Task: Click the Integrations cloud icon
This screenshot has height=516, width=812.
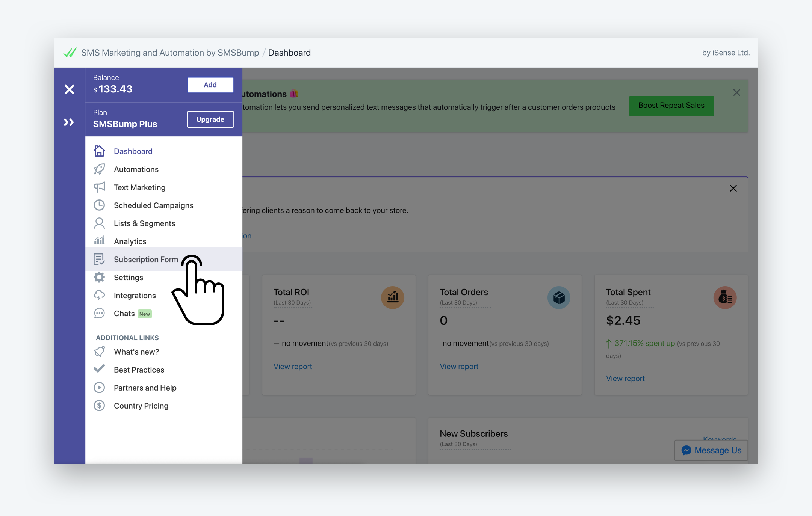Action: point(99,295)
